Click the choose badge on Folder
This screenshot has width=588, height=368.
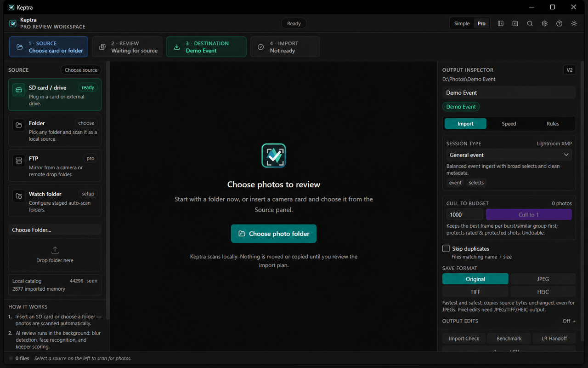(x=86, y=123)
